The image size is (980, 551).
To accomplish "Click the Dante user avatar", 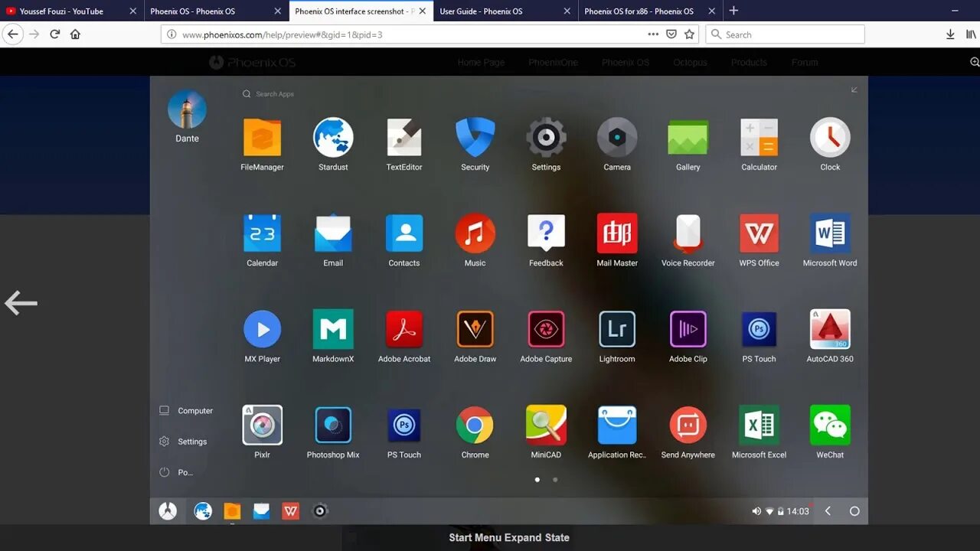I will point(187,109).
